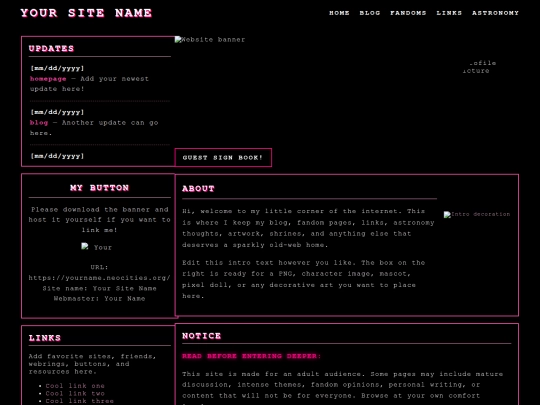Open the HOME nav item
Viewport: 540px width, 405px height.
339,13
